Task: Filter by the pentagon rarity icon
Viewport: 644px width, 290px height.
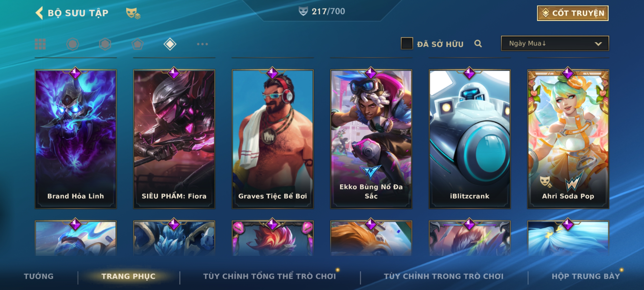Action: (137, 44)
